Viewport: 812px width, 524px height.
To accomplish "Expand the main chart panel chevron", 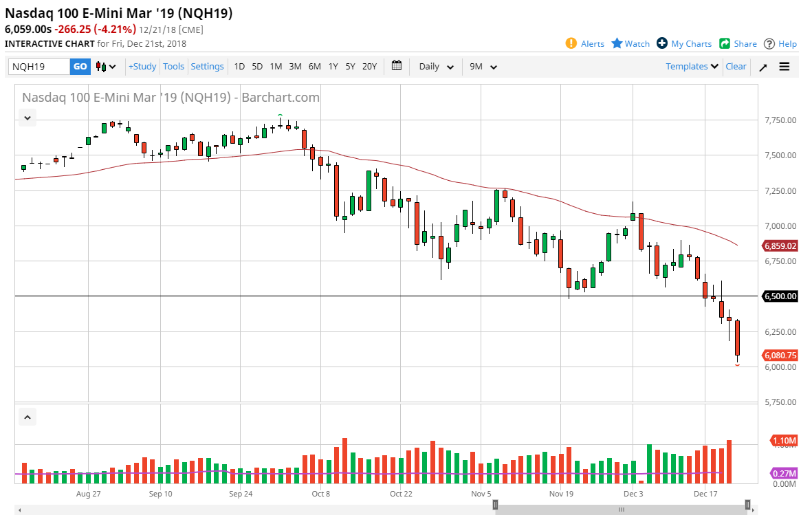I will pyautogui.click(x=27, y=118).
